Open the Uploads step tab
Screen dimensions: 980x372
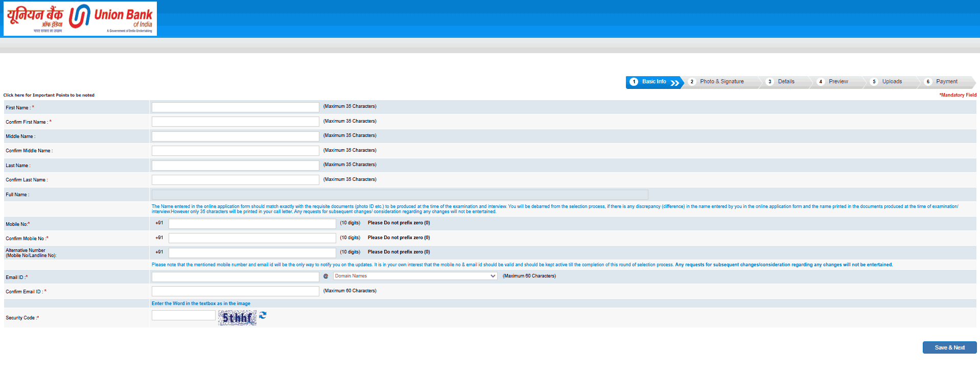[x=892, y=82]
